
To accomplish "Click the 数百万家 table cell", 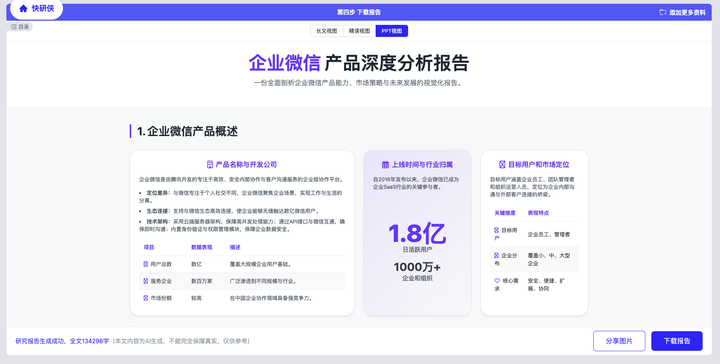I will (202, 281).
